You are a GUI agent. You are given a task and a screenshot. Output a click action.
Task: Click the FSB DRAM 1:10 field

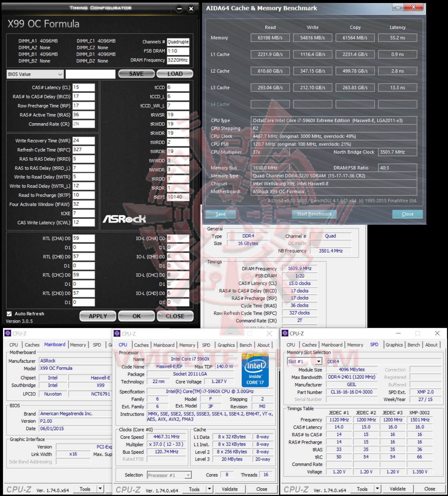click(178, 51)
